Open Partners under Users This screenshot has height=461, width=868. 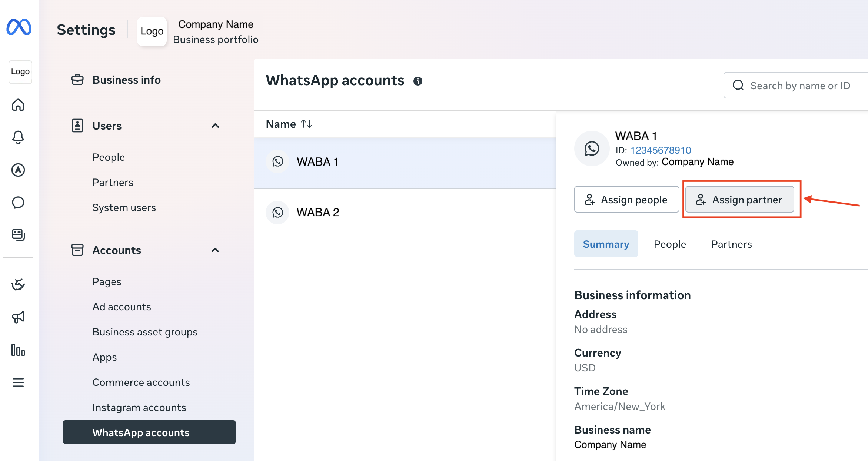coord(113,183)
